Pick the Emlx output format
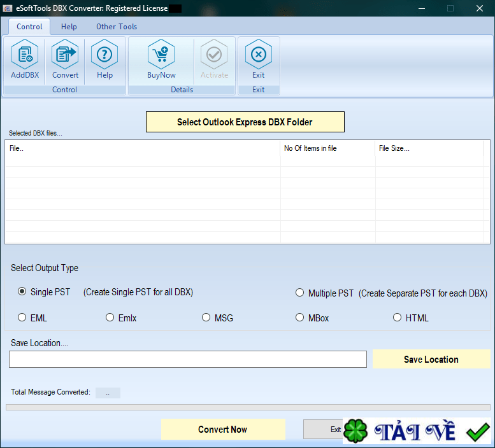The image size is (495, 448). 110,318
